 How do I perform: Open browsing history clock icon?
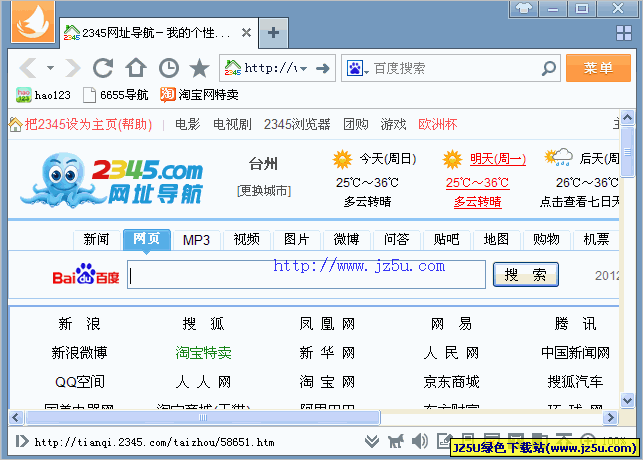tap(169, 68)
